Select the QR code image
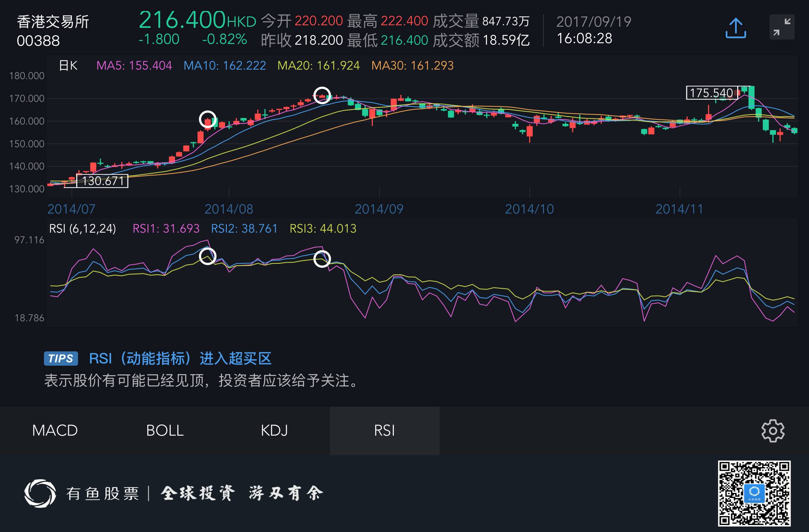The height and width of the screenshot is (532, 809). pyautogui.click(x=754, y=493)
